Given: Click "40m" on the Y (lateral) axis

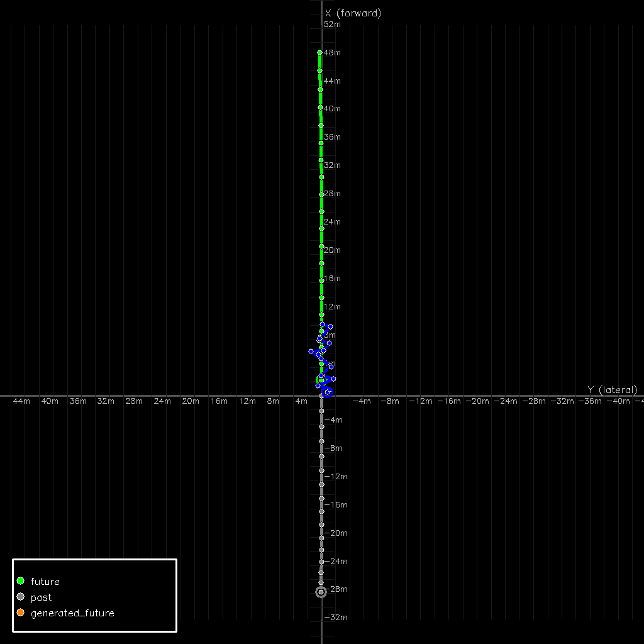Looking at the screenshot, I should [50, 401].
